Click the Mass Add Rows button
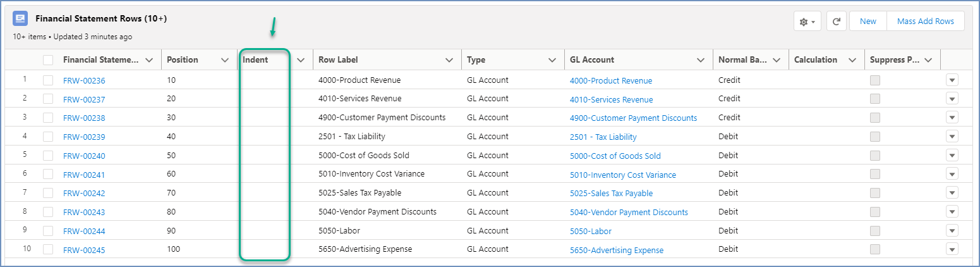This screenshot has height=267, width=980. click(925, 22)
